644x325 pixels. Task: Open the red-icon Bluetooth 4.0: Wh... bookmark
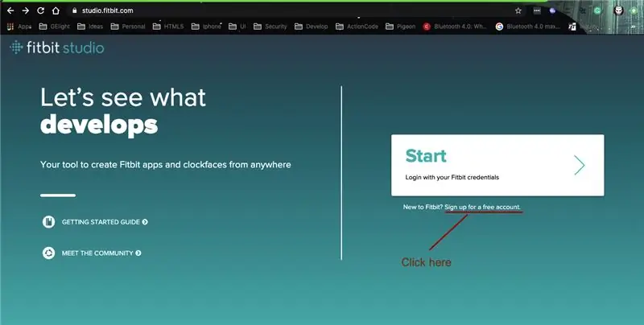coord(455,27)
